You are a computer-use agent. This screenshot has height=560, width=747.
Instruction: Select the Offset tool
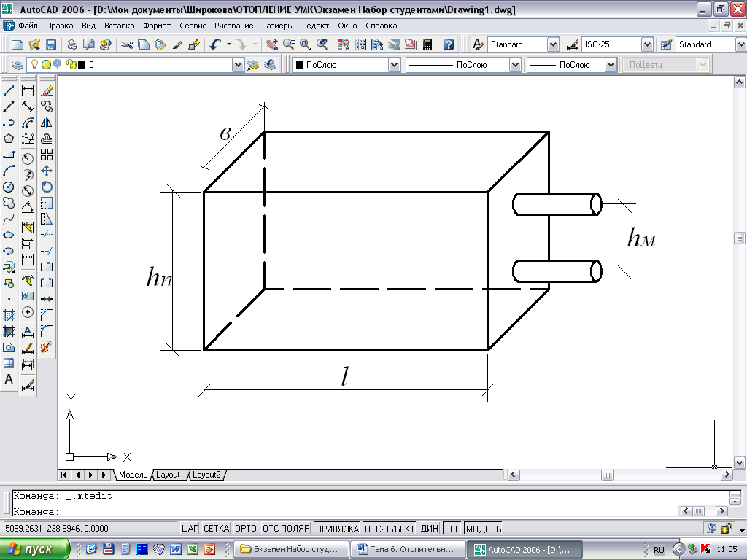pyautogui.click(x=47, y=139)
